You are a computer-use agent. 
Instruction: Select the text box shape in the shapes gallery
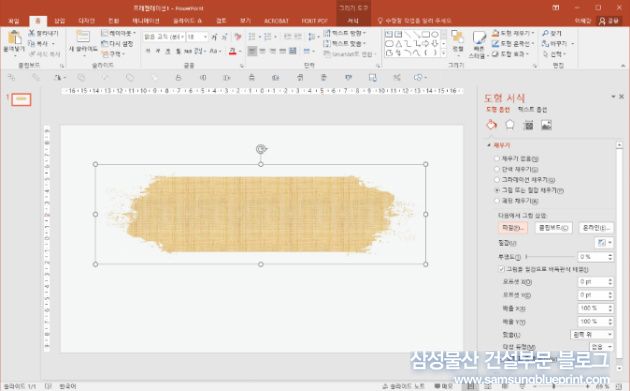click(x=389, y=35)
